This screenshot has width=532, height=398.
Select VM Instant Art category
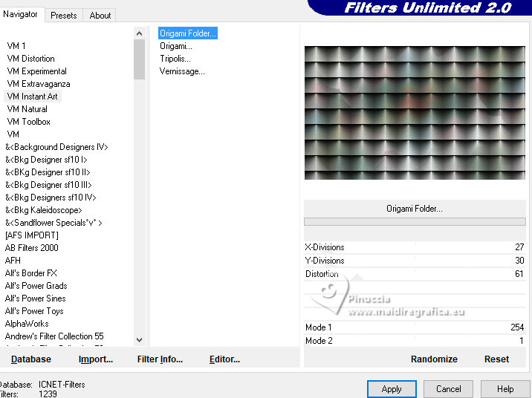(32, 97)
